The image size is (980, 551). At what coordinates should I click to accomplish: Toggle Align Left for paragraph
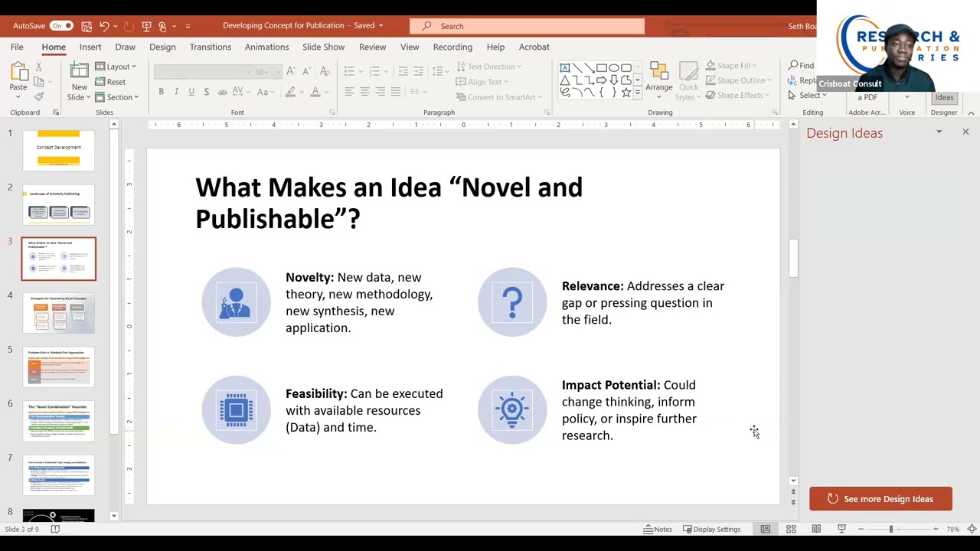coord(349,92)
